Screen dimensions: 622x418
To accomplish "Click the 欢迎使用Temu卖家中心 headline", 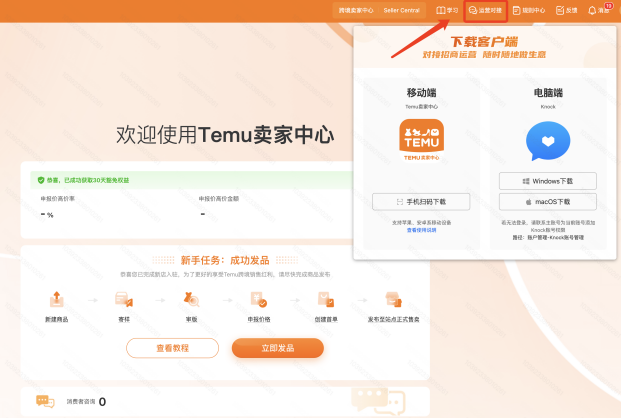I will (x=225, y=135).
